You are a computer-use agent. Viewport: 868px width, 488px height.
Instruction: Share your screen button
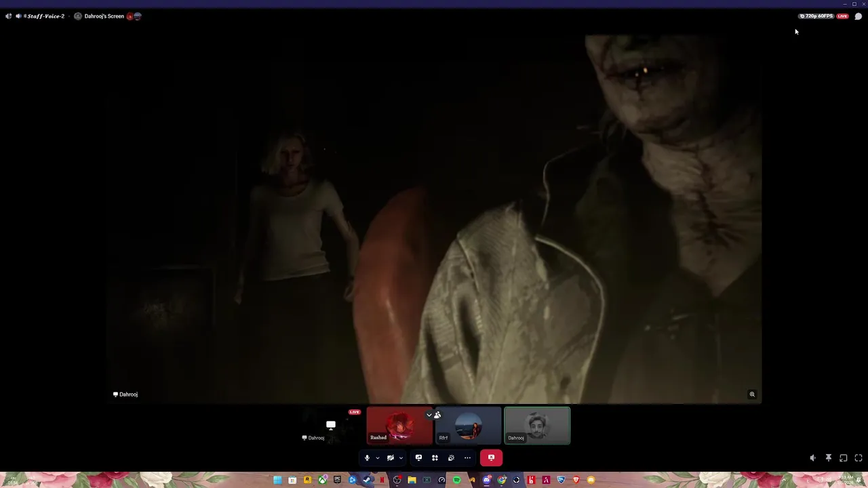click(x=418, y=457)
